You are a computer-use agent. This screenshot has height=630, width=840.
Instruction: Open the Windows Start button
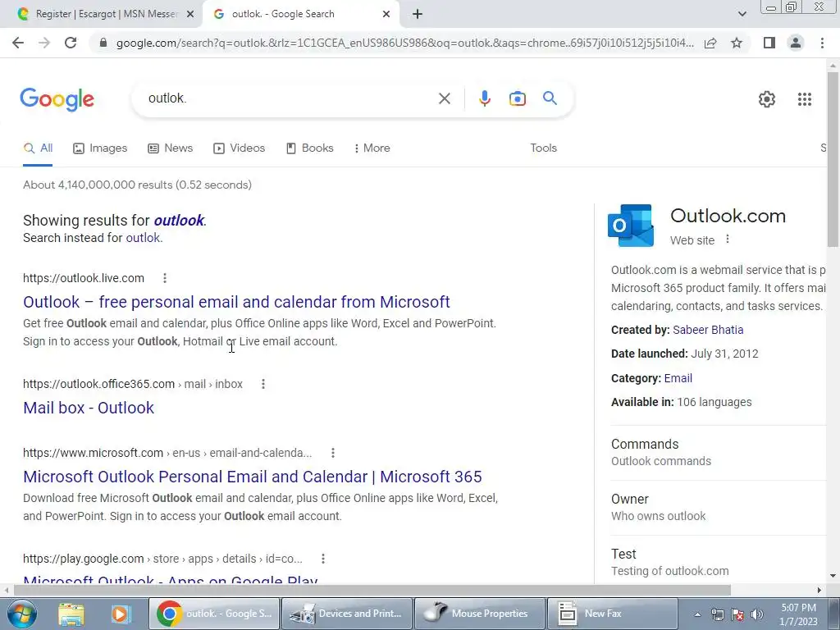pos(21,614)
